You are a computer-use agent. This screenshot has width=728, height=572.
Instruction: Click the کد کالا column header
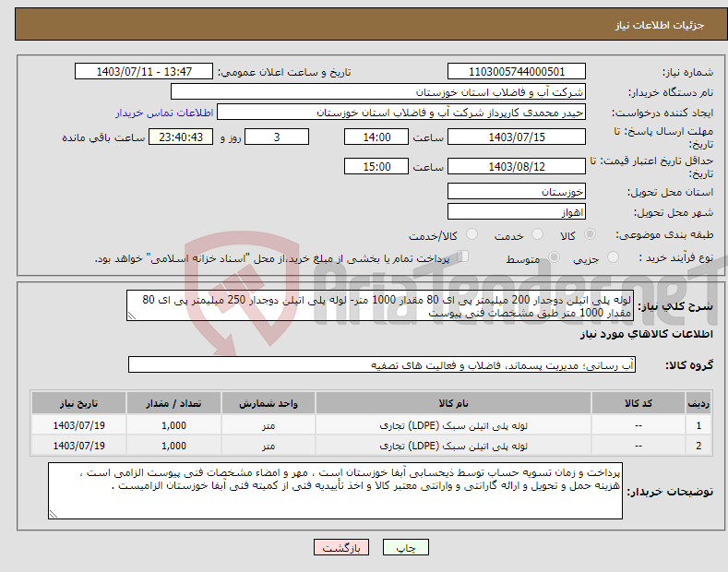pos(638,403)
